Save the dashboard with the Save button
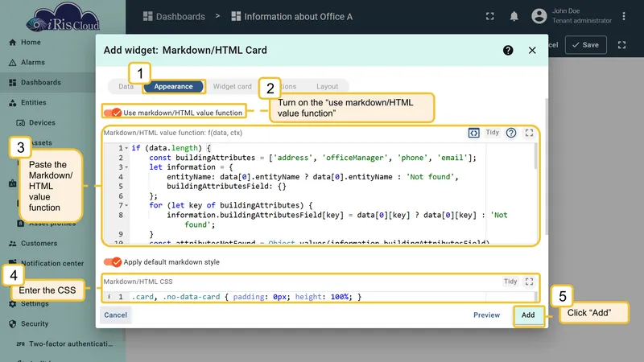 (586, 45)
